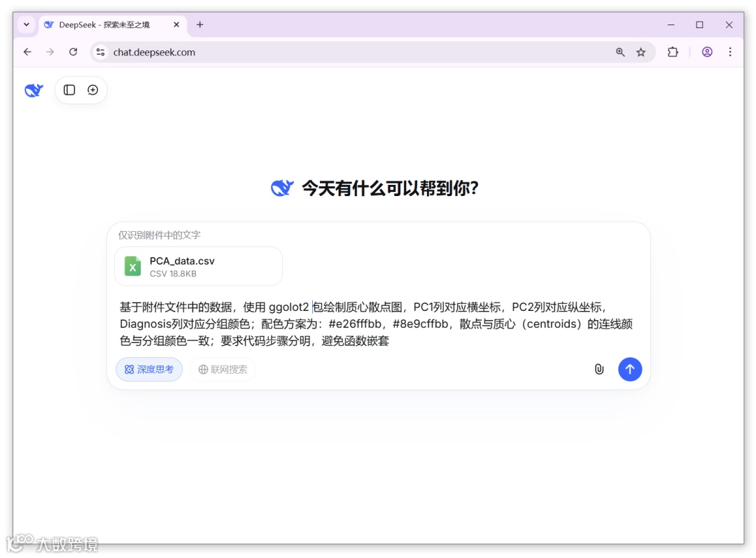
Task: Click the green CSV file icon
Action: coord(132,266)
